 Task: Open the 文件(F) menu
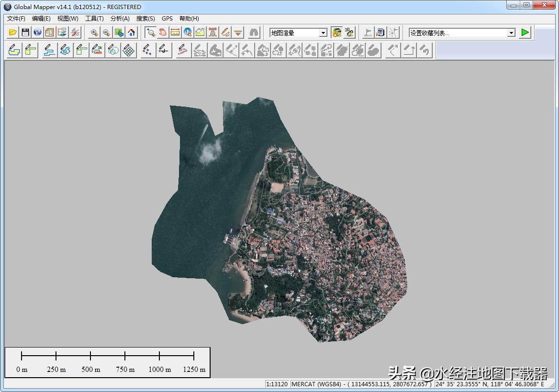(16, 19)
